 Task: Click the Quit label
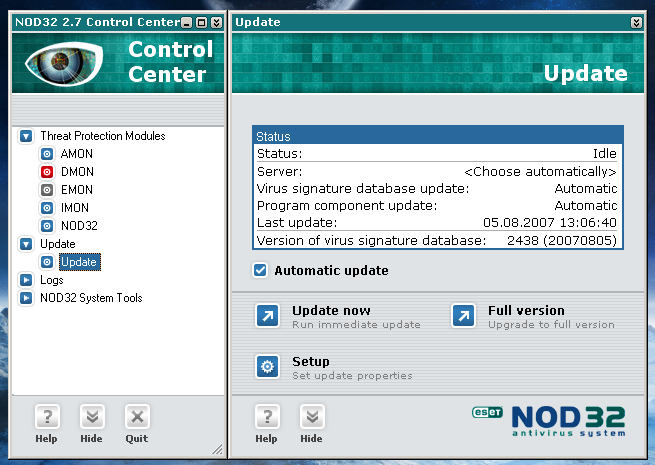[x=137, y=439]
